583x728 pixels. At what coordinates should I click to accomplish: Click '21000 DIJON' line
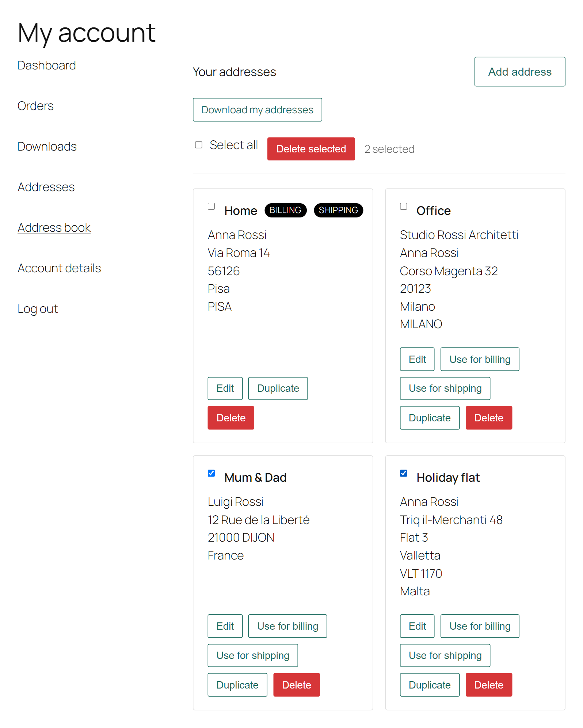[241, 538]
